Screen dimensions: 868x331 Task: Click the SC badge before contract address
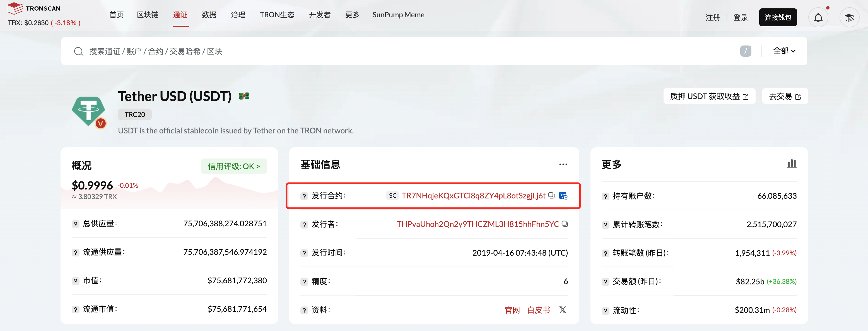tap(392, 195)
